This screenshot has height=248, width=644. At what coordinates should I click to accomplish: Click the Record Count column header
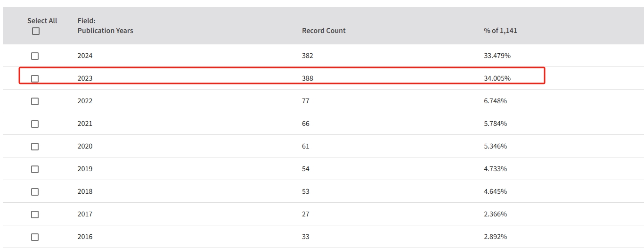coord(324,31)
